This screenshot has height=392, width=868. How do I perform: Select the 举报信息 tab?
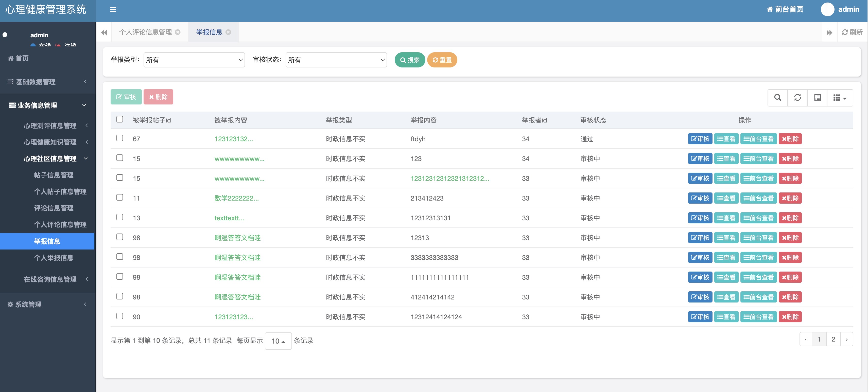[x=209, y=32]
